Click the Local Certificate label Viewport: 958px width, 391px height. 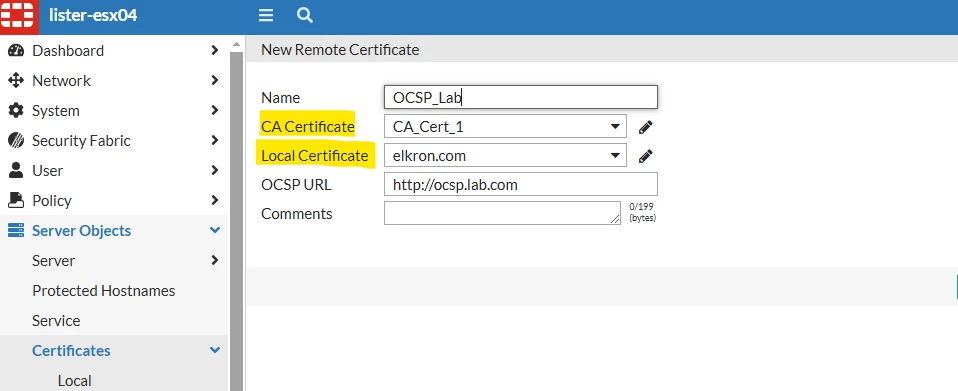315,156
